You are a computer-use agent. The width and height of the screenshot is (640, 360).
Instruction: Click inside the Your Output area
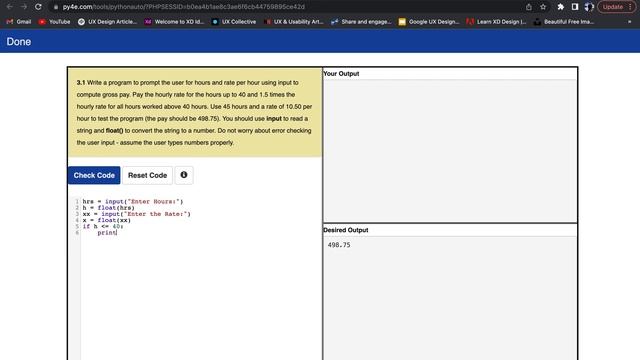pyautogui.click(x=450, y=151)
